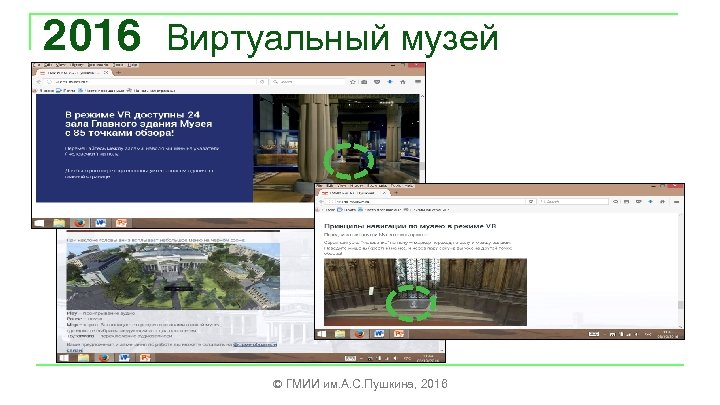Open keyboard layout indicator in the navigation window tray
720x405 pixels.
click(x=594, y=334)
